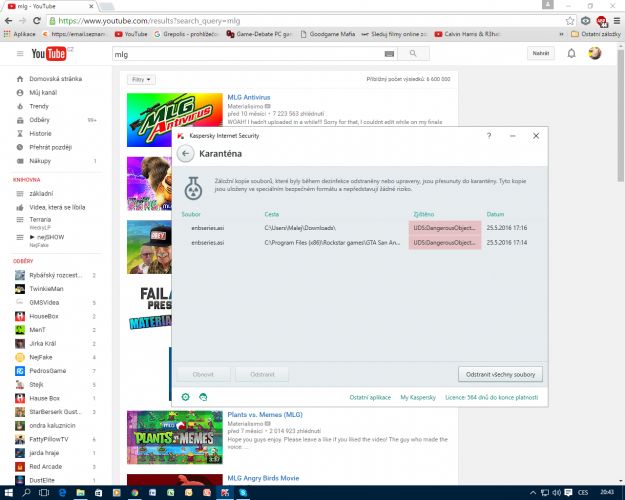
Task: Open Windows Start menu
Action: point(8,493)
